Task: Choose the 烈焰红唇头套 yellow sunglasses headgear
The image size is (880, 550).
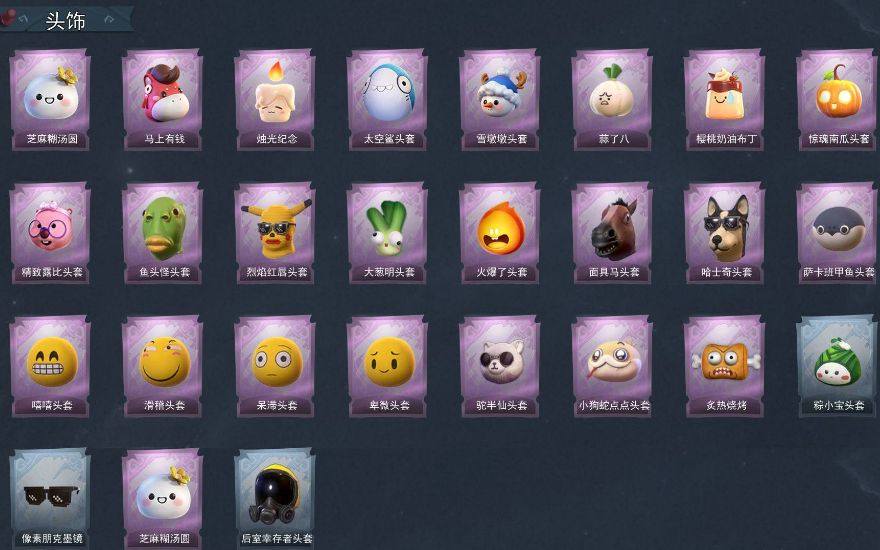Action: (x=275, y=232)
